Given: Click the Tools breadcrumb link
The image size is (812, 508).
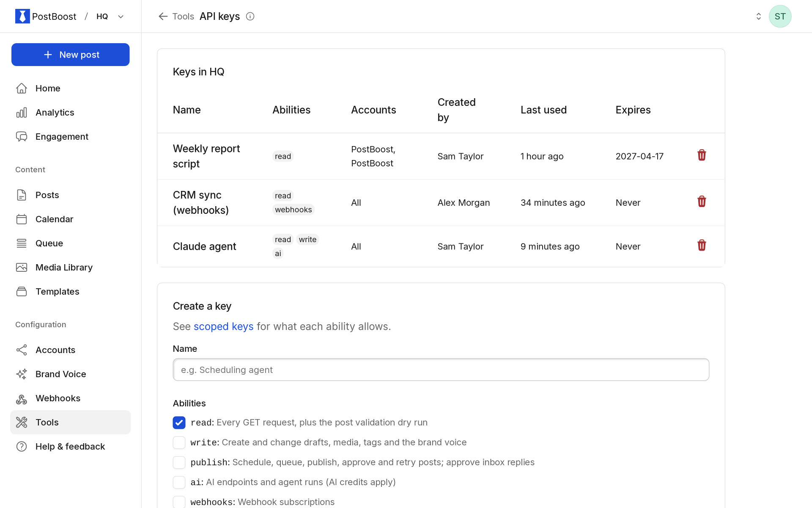Looking at the screenshot, I should [x=183, y=16].
